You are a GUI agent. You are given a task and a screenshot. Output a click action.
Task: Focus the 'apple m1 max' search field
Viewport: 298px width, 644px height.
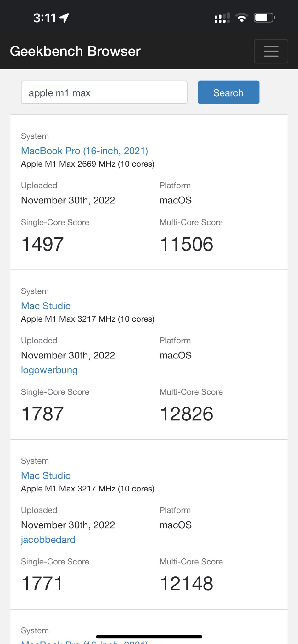104,92
